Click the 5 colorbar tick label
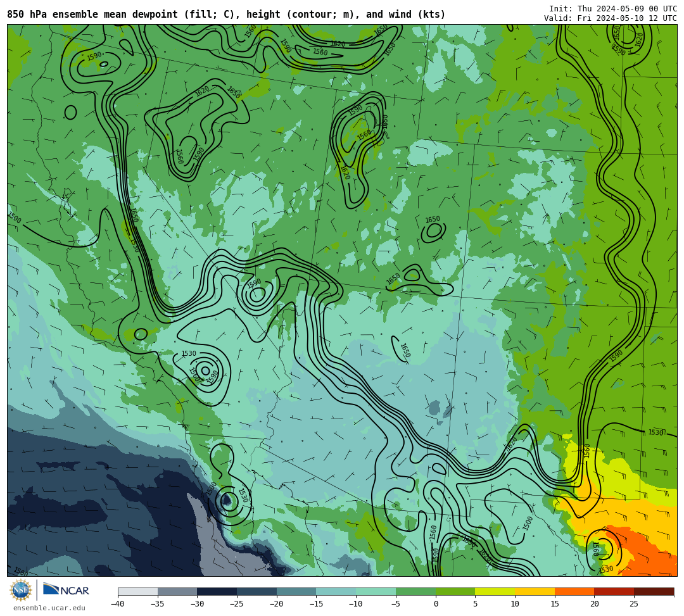The width and height of the screenshot is (684, 616). tap(475, 604)
